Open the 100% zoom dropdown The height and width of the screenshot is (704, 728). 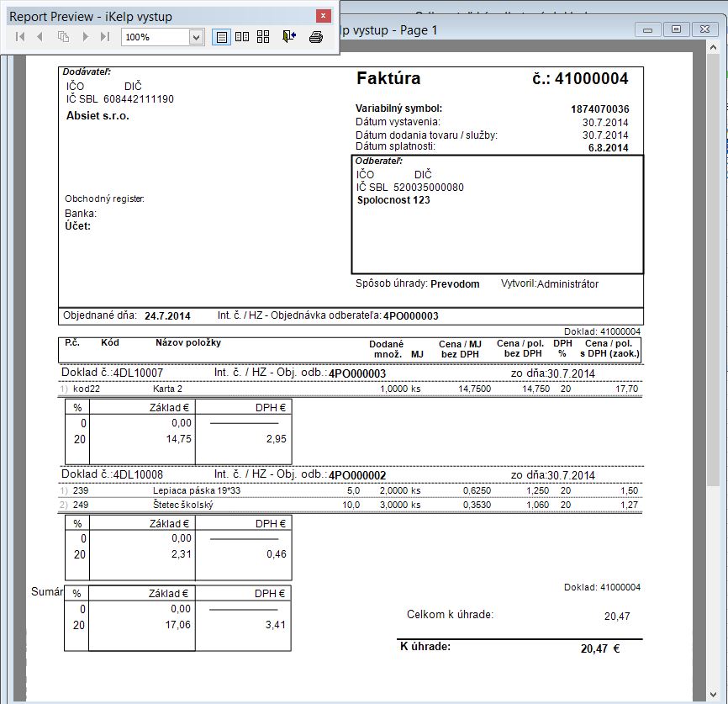point(196,37)
